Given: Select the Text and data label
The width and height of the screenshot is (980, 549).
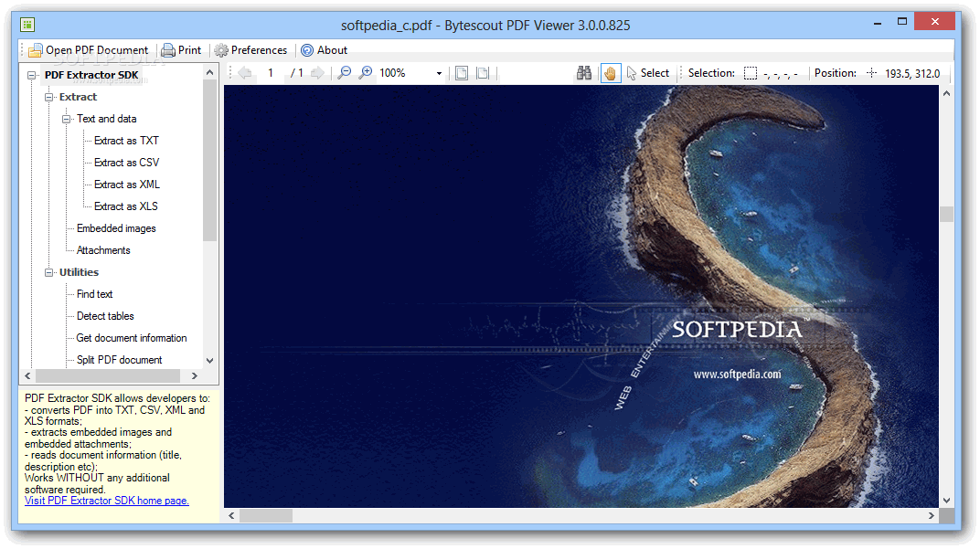Looking at the screenshot, I should coord(106,119).
